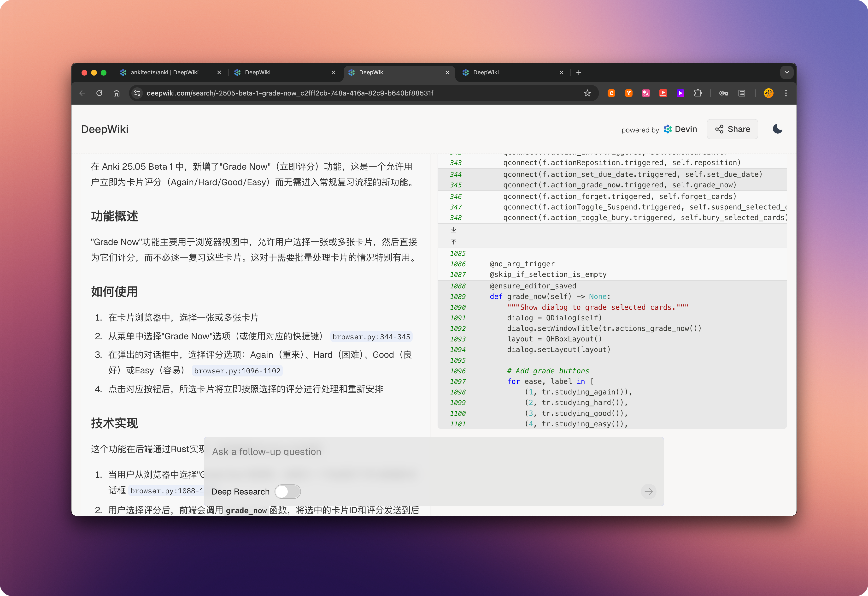This screenshot has height=596, width=868.
Task: Open the orange C extension
Action: [611, 93]
